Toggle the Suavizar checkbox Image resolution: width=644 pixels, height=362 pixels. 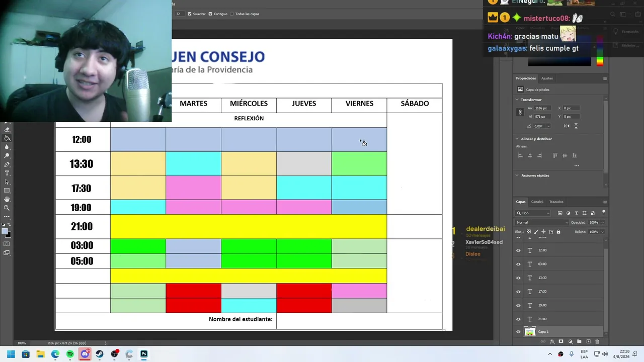click(x=189, y=14)
